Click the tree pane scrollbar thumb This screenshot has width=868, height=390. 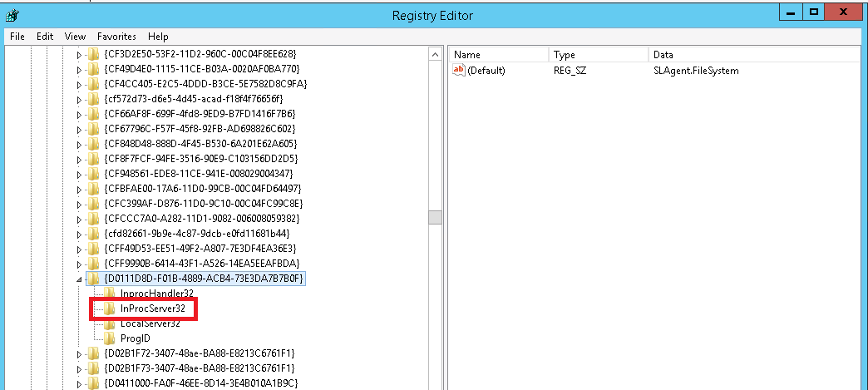tap(435, 218)
